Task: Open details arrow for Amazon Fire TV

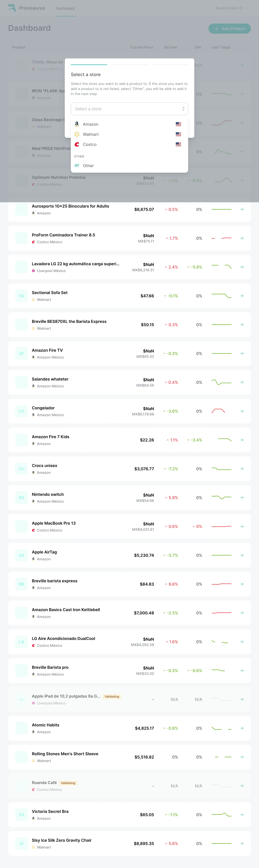Action: click(x=242, y=353)
